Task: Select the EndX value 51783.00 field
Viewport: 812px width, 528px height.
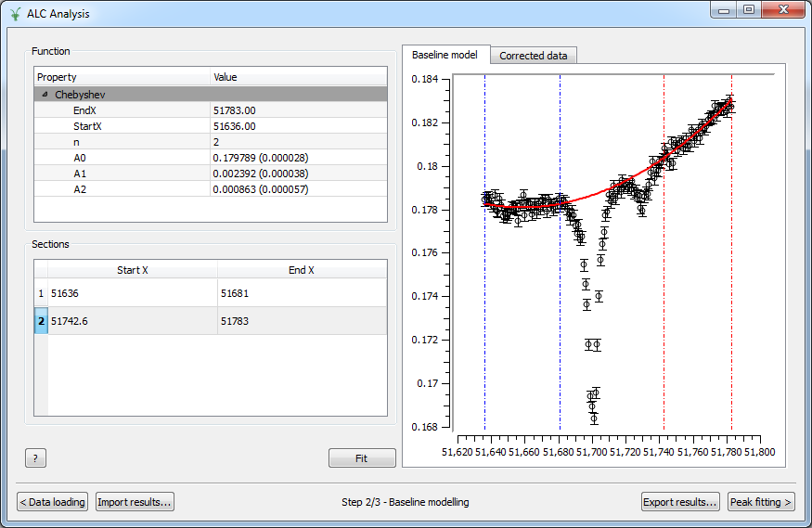Action: click(297, 109)
